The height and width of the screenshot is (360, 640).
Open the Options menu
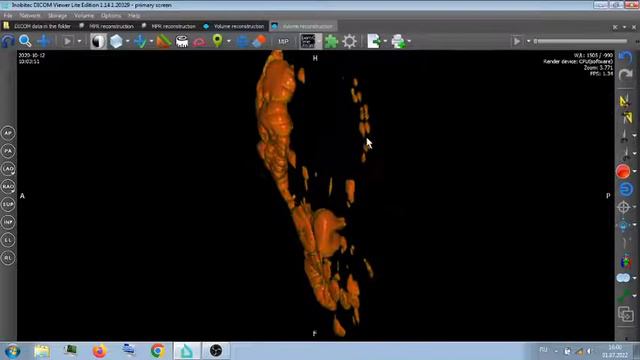coord(111,16)
